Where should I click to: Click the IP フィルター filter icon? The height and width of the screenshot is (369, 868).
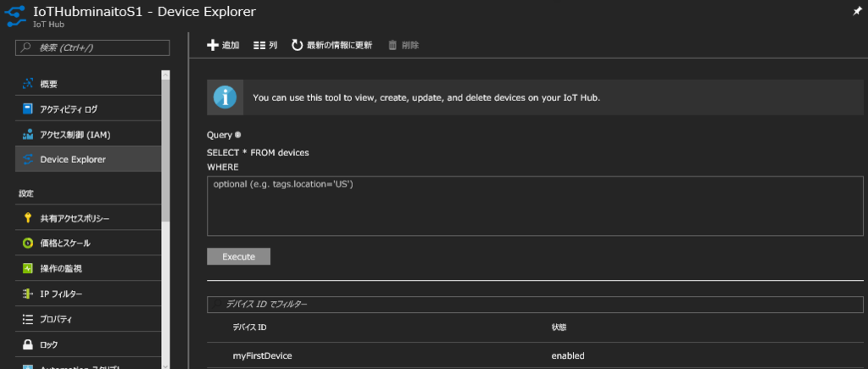(28, 294)
